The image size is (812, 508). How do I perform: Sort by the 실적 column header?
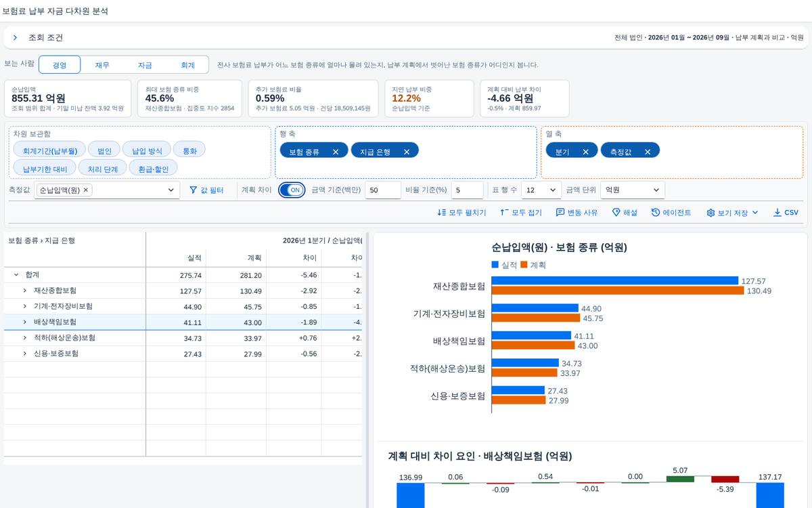176,258
